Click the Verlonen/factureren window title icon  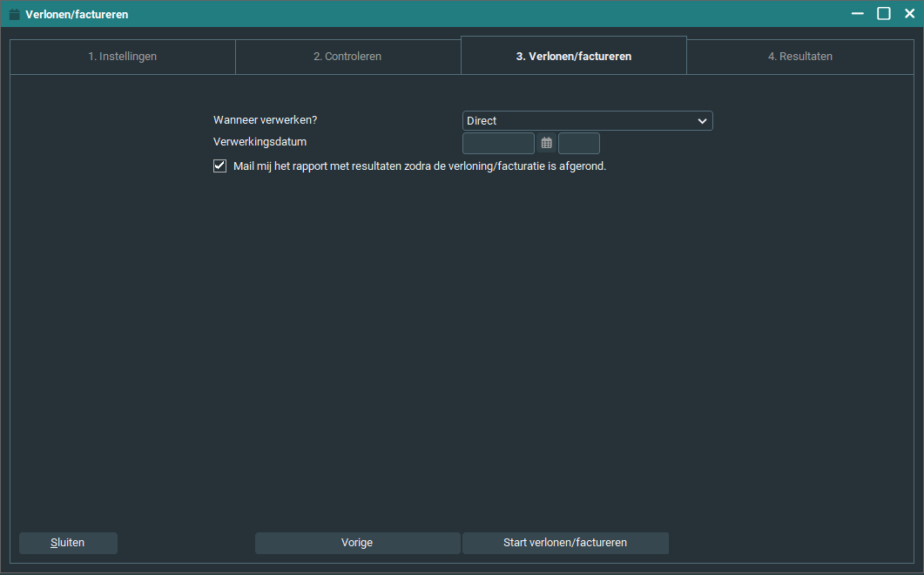14,14
